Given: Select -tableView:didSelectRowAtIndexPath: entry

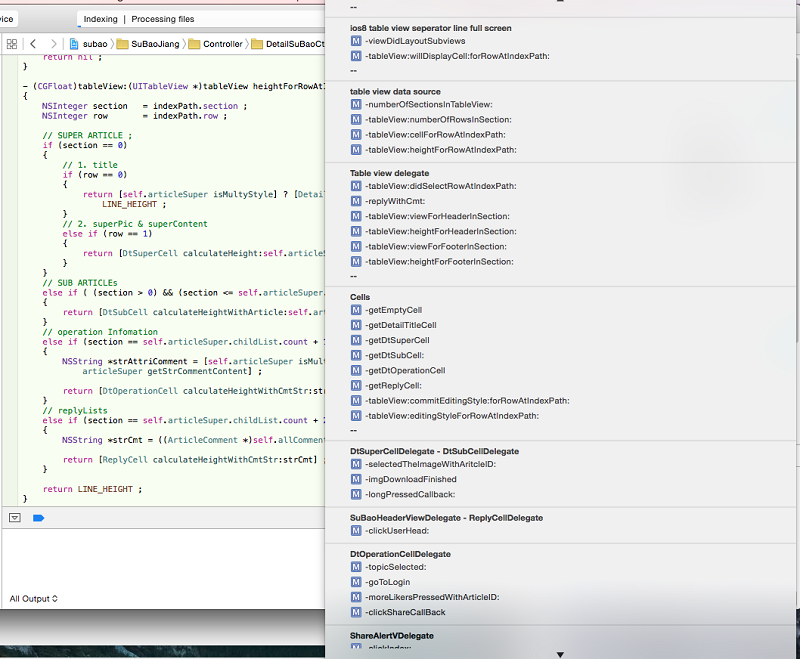Looking at the screenshot, I should (440, 186).
